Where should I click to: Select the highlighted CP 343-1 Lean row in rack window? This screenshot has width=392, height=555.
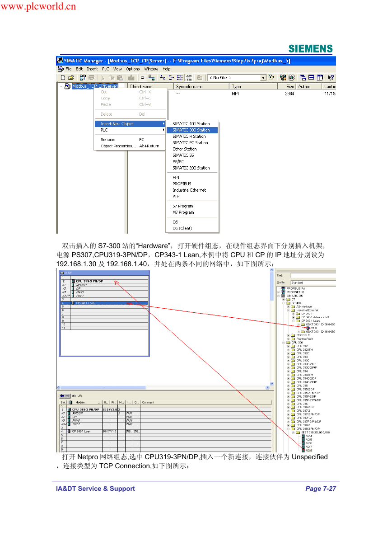[x=104, y=303]
